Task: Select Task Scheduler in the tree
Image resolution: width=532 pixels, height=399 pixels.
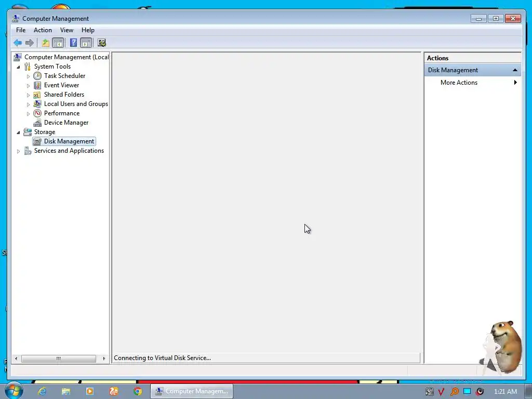Action: point(64,76)
